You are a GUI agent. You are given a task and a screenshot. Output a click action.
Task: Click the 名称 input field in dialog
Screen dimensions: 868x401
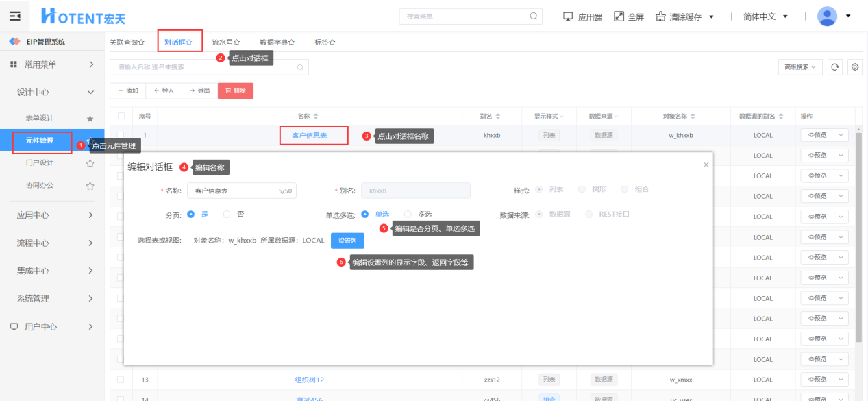(233, 191)
